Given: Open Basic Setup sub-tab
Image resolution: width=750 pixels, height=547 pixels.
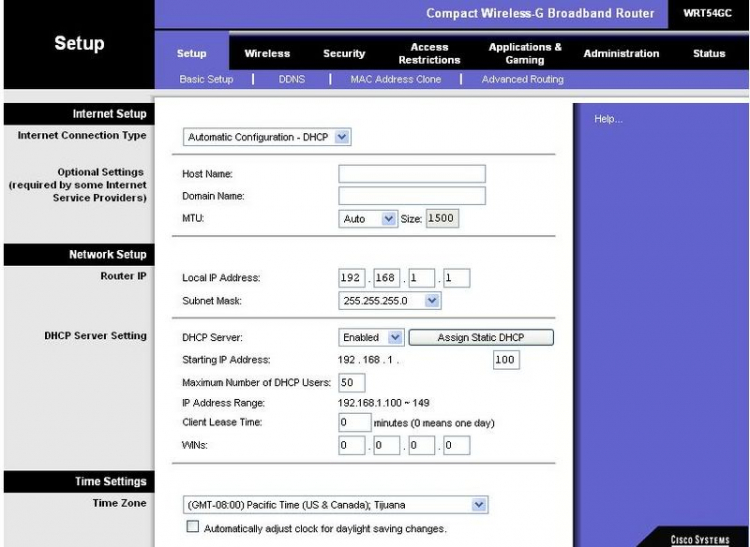Looking at the screenshot, I should 206,79.
